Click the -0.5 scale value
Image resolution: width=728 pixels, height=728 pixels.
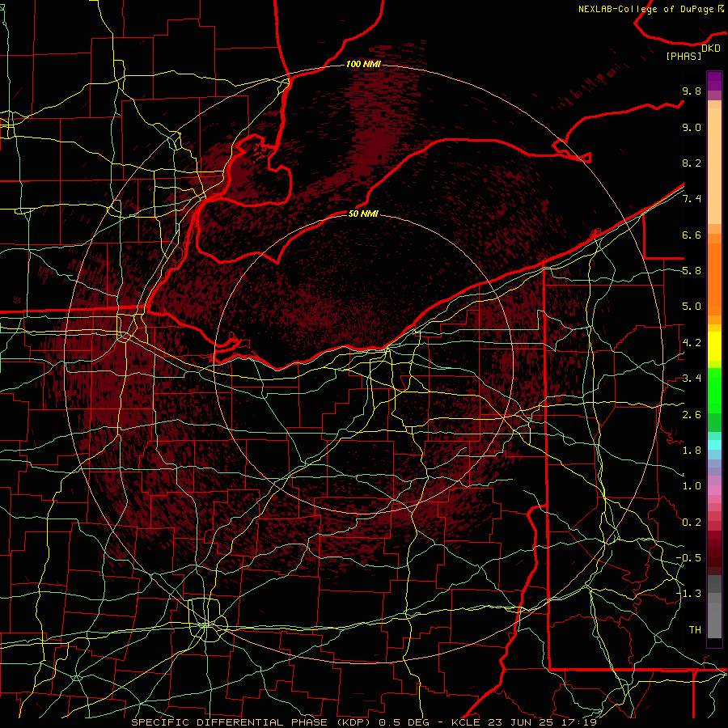(688, 558)
